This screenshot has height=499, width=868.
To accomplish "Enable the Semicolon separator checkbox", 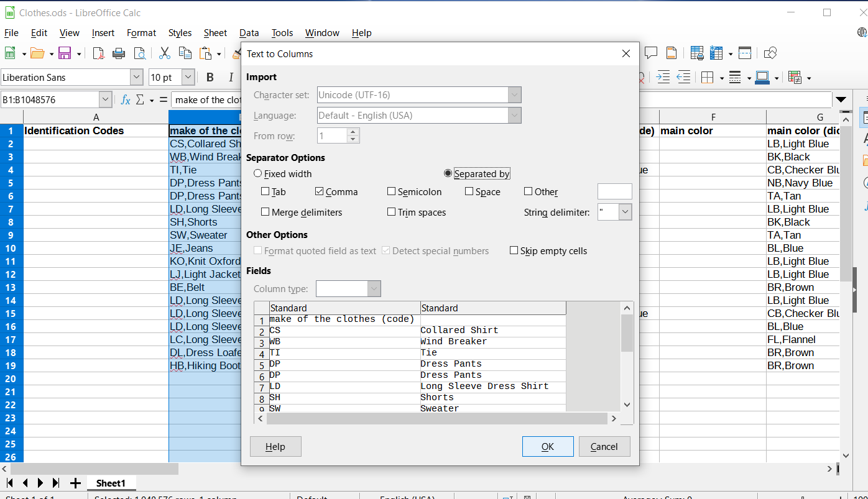I will click(392, 192).
